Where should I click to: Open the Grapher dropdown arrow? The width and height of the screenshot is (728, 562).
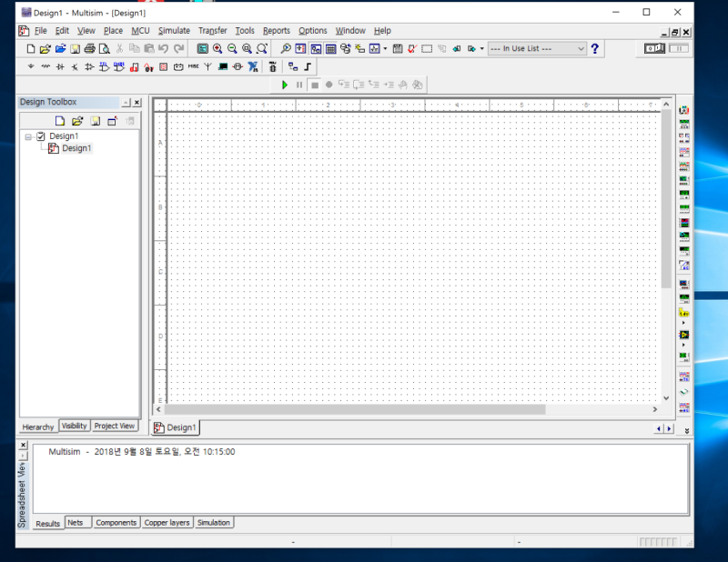coord(385,49)
